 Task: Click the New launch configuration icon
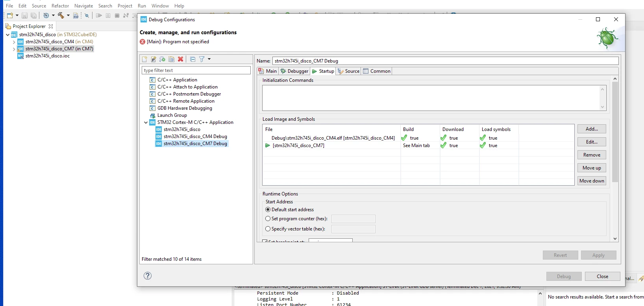(144, 59)
